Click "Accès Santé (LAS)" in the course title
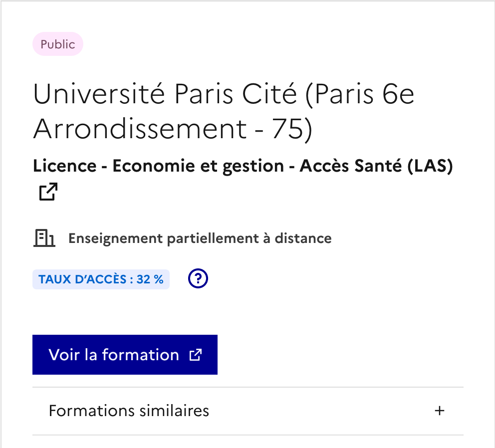495x448 pixels. click(376, 166)
